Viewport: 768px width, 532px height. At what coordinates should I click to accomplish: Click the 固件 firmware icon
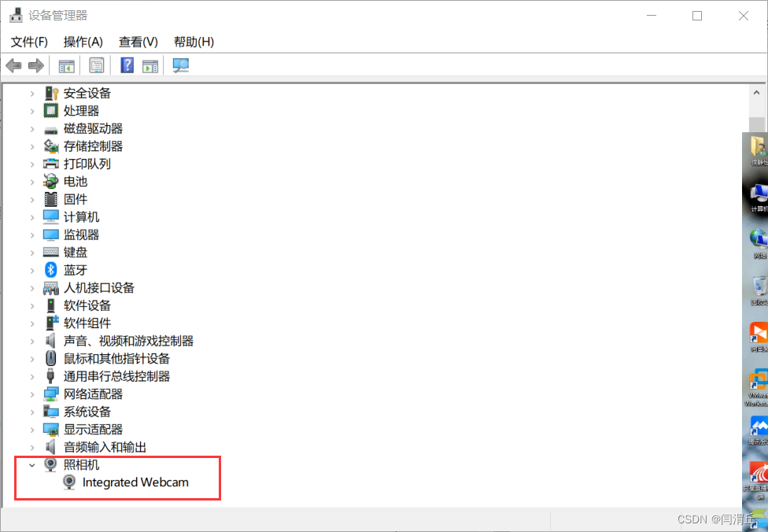point(51,199)
